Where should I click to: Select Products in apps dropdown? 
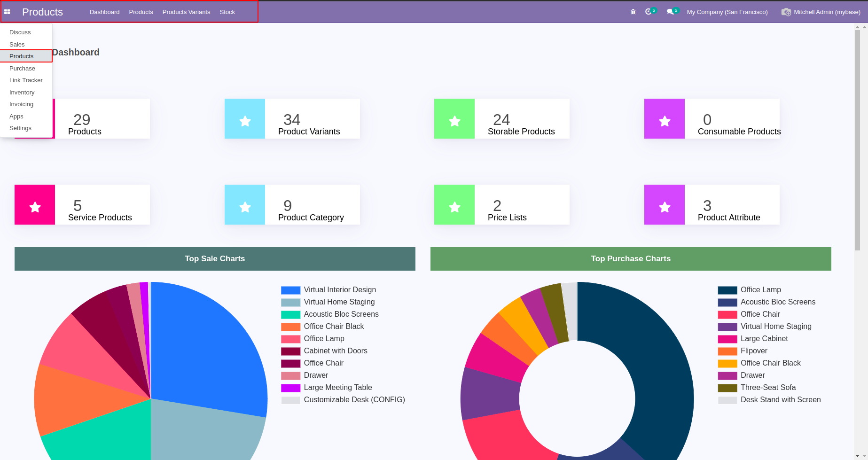26,56
